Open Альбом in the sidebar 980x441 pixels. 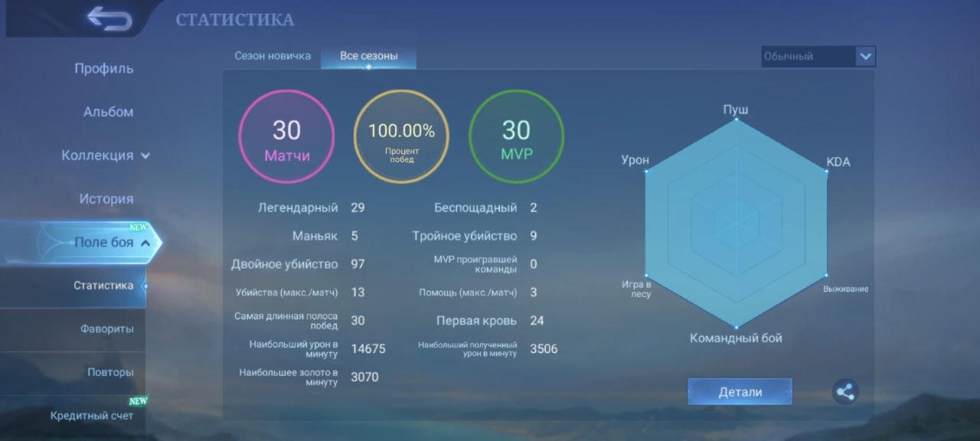tap(108, 112)
